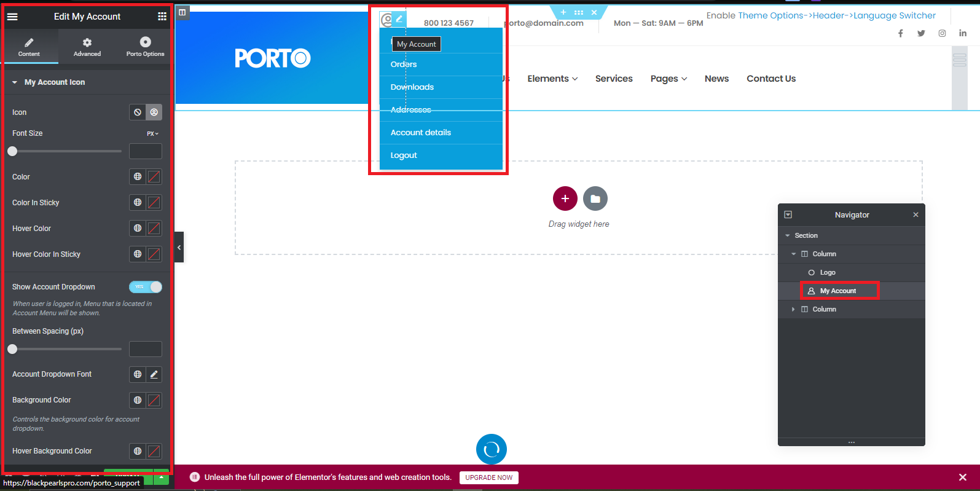Edit Account Dropdown Font typography

click(x=154, y=374)
